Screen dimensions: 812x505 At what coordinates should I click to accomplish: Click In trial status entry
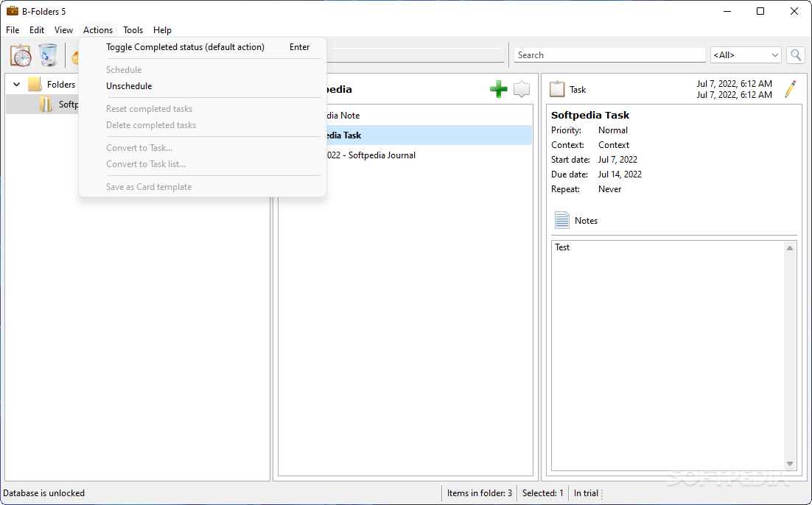click(x=586, y=493)
